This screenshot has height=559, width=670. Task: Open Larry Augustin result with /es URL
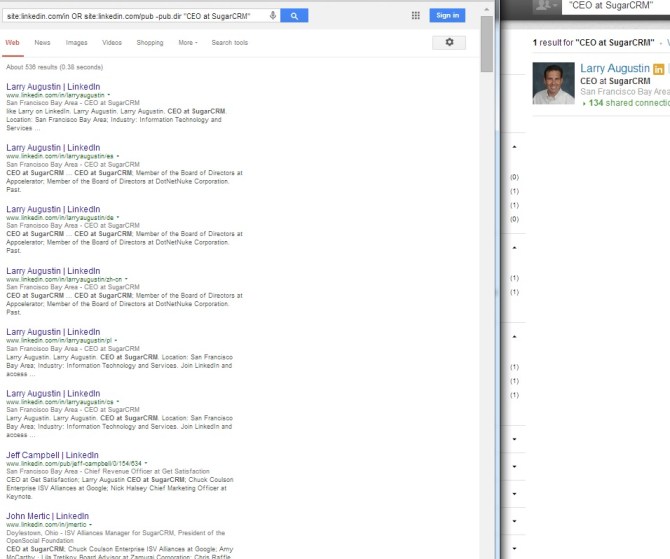coord(53,148)
